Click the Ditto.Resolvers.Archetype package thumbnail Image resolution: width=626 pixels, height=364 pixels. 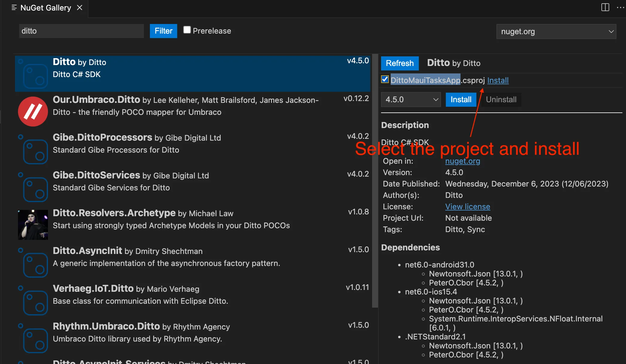point(33,225)
